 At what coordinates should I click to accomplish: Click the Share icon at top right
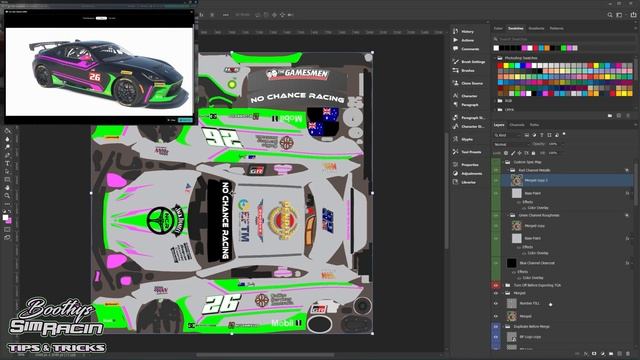633,15
